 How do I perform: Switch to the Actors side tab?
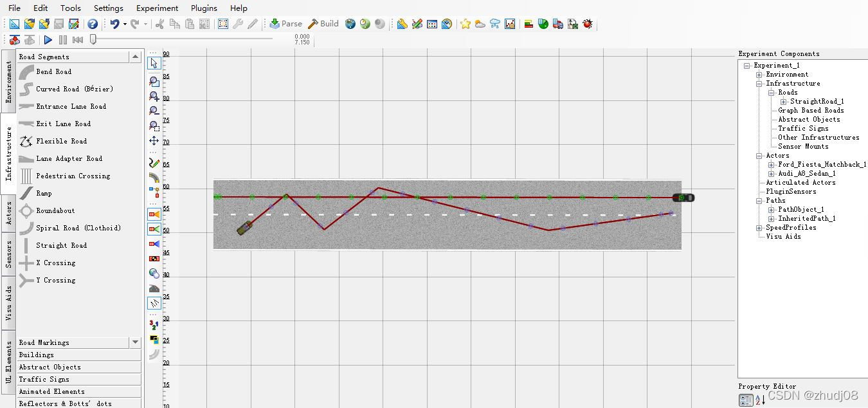(8, 212)
